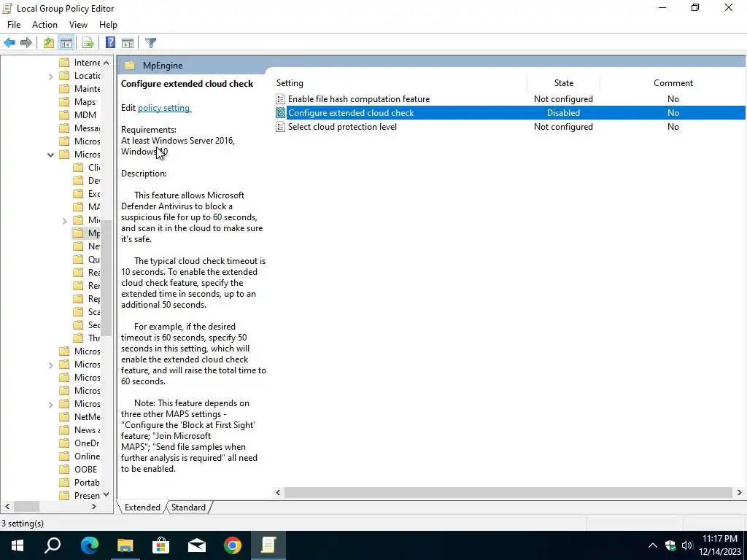This screenshot has width=747, height=560.
Task: Click the Enable file hash computation policy icon
Action: click(x=281, y=99)
